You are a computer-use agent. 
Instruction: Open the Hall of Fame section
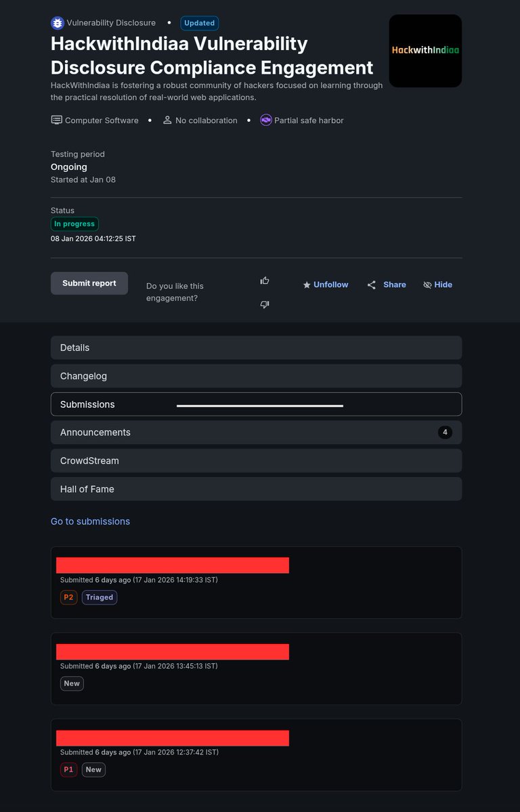[256, 489]
